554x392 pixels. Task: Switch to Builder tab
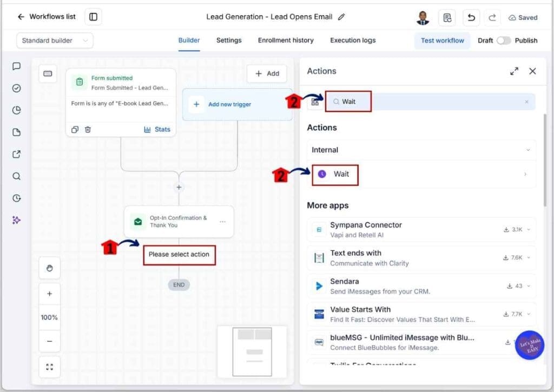189,40
